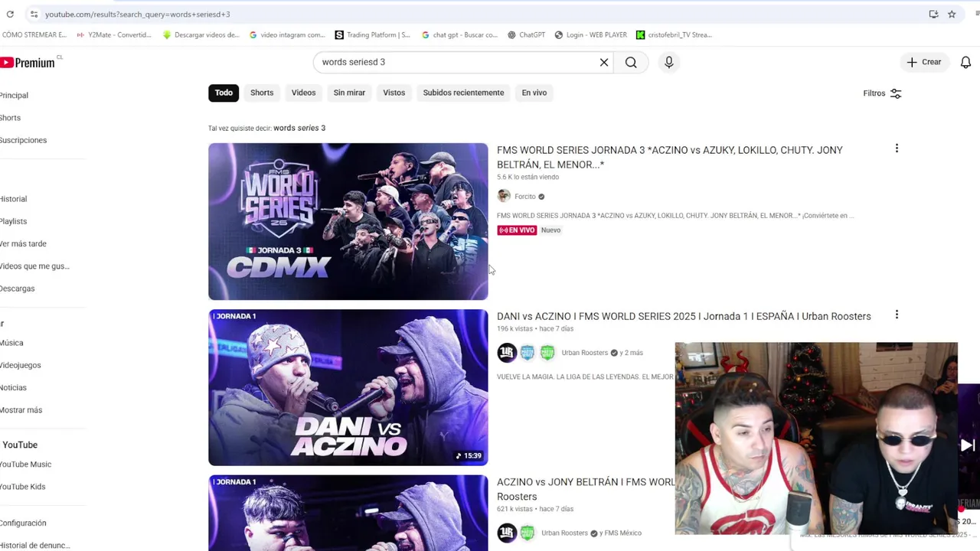Image resolution: width=980 pixels, height=551 pixels.
Task: Open the ChatGPT bookmark
Action: point(526,35)
